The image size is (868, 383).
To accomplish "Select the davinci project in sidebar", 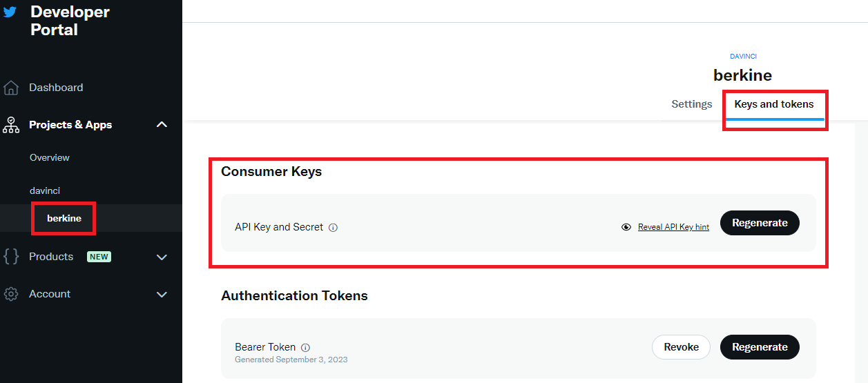I will (x=45, y=190).
